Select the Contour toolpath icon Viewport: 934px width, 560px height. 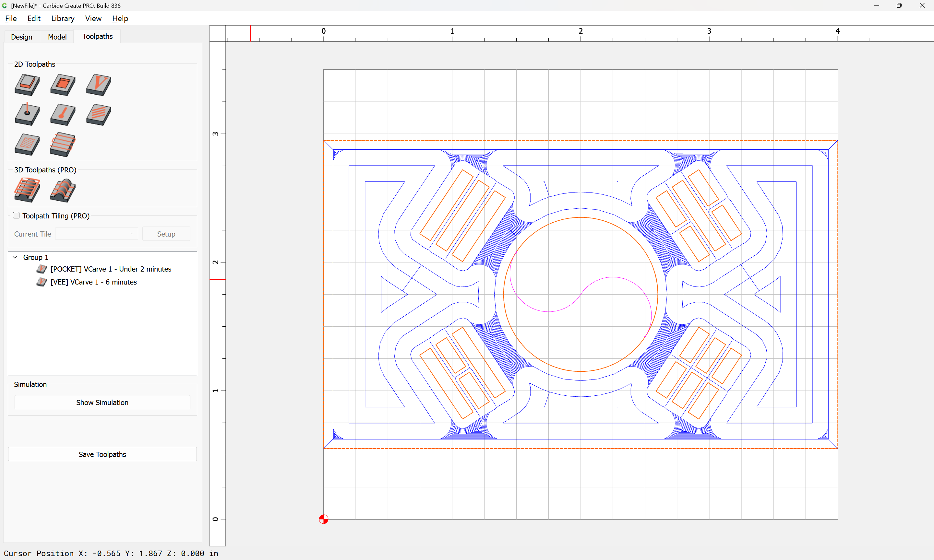point(27,84)
